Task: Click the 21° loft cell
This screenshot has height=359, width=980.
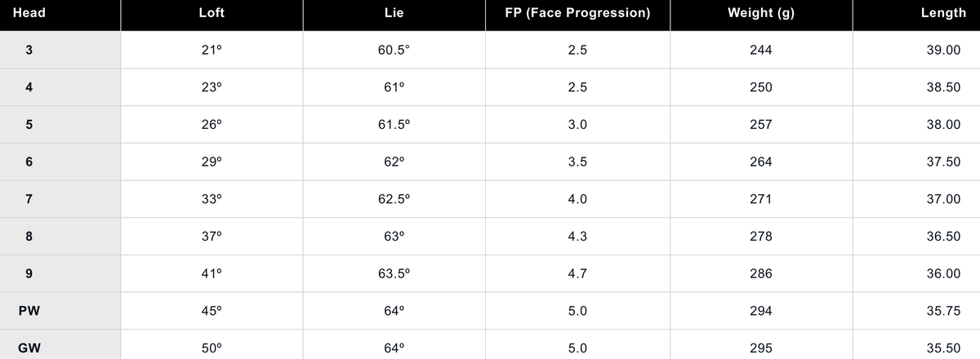Action: click(x=212, y=50)
